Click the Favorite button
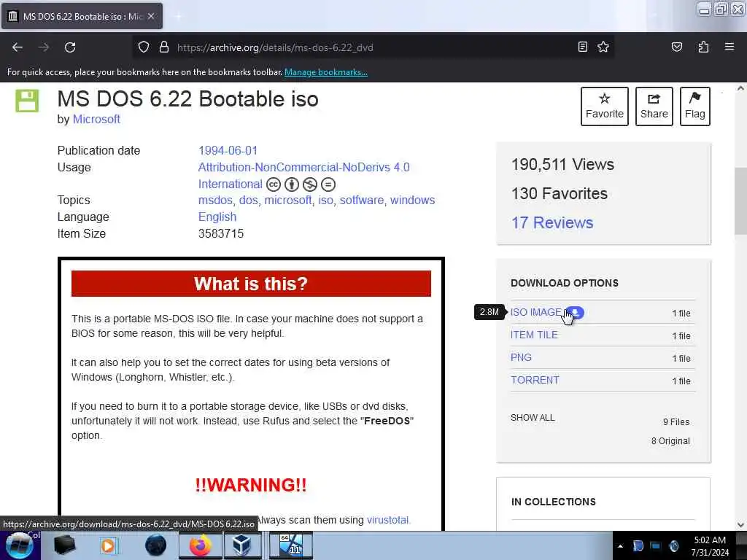747x560 pixels. click(x=604, y=106)
